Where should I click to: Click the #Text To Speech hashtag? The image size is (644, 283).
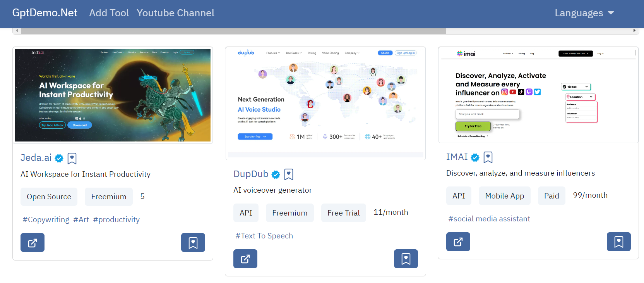click(x=264, y=236)
